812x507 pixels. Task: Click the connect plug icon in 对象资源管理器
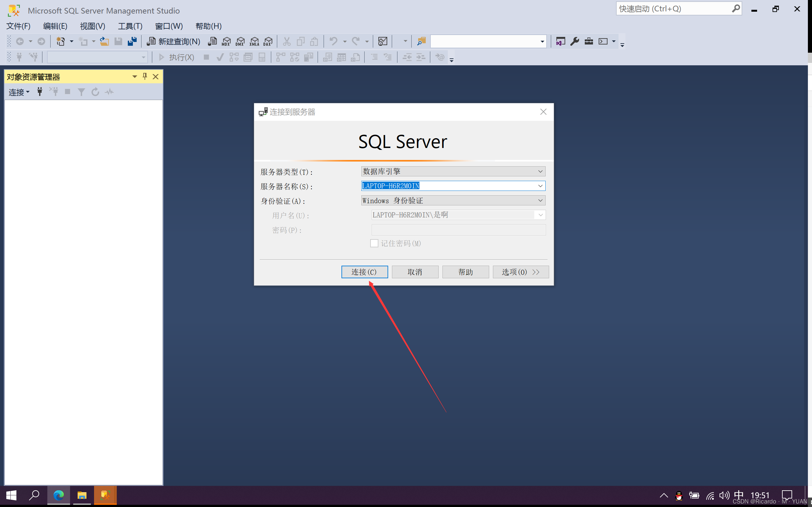coord(39,91)
